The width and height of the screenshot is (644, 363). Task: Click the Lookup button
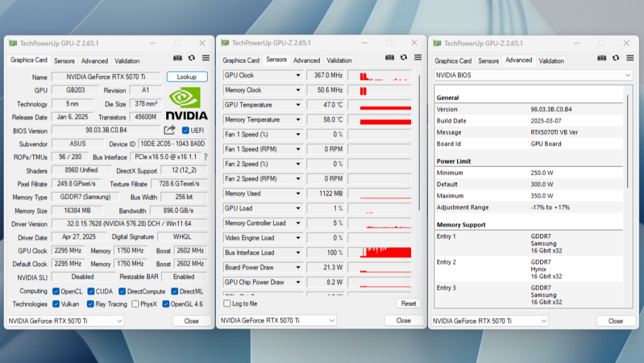[187, 77]
